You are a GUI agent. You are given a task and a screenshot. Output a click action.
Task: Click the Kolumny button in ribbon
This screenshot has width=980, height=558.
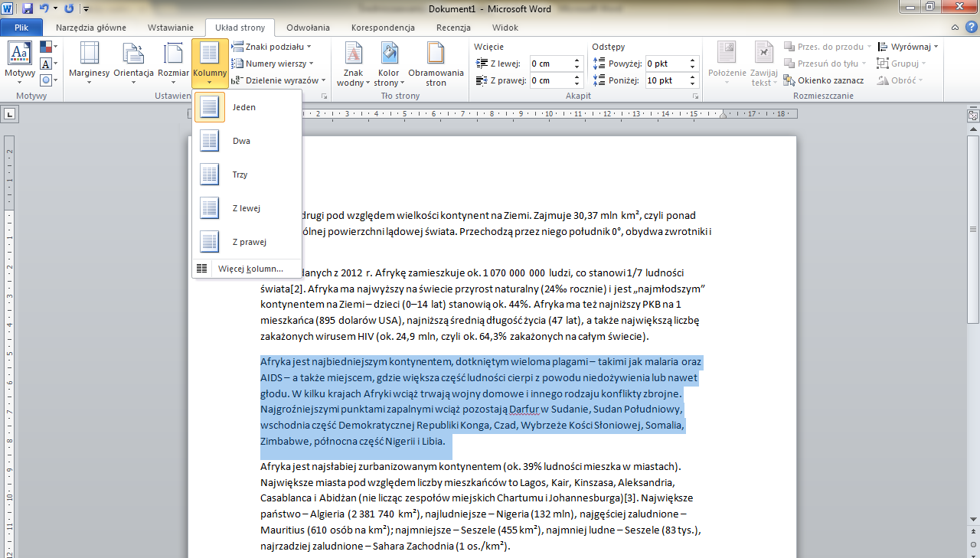click(x=210, y=64)
